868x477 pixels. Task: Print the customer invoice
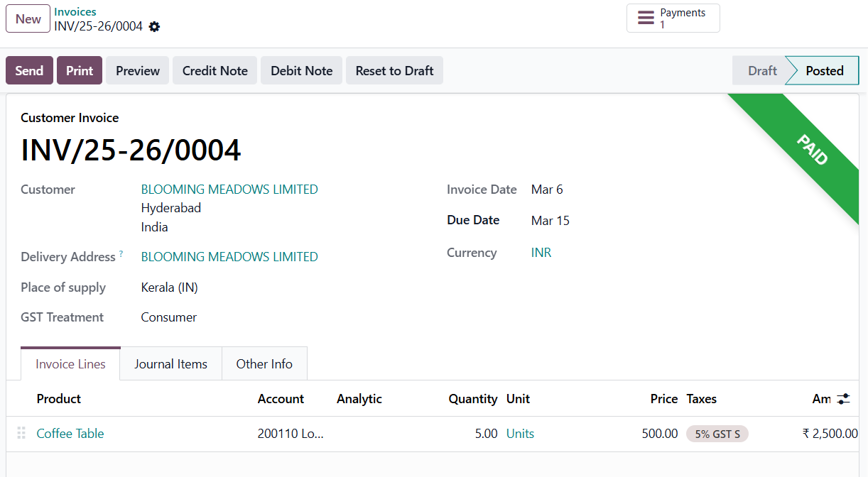click(79, 70)
